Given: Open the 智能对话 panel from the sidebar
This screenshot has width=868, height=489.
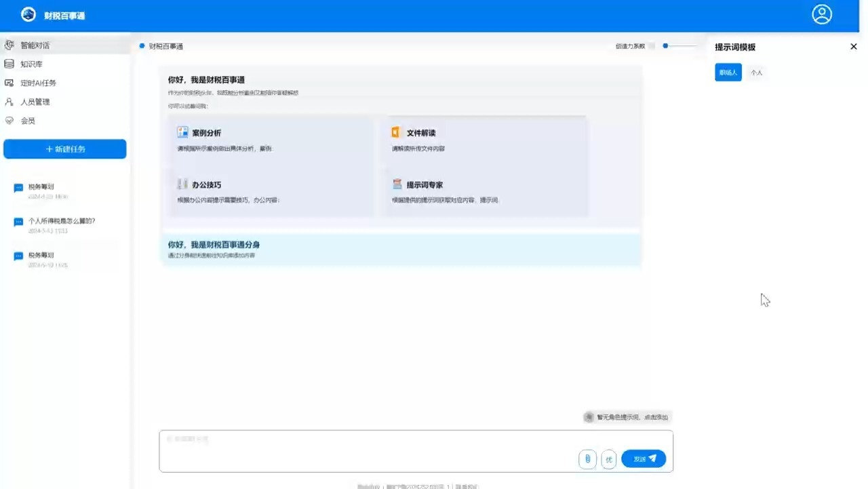Looking at the screenshot, I should pyautogui.click(x=35, y=45).
